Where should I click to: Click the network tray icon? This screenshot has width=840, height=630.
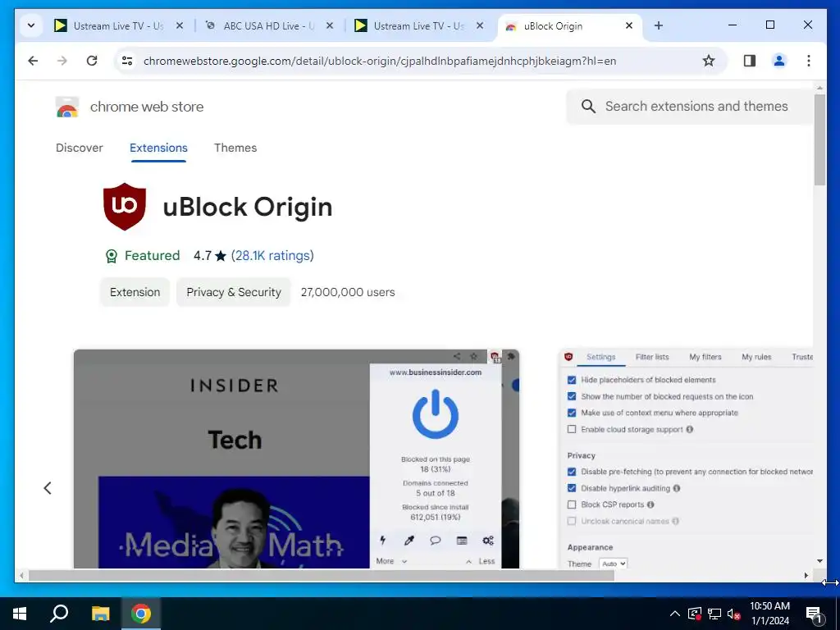pos(714,614)
